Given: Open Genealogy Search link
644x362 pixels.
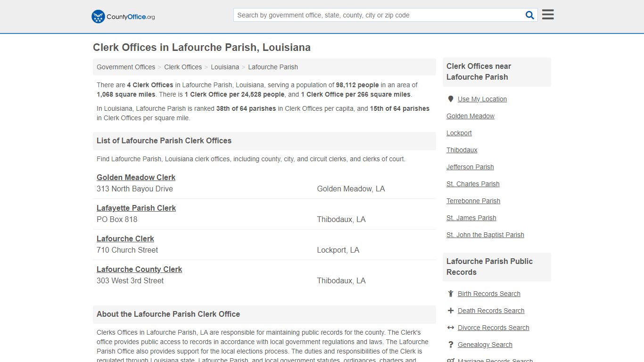Looking at the screenshot, I should [x=485, y=345].
